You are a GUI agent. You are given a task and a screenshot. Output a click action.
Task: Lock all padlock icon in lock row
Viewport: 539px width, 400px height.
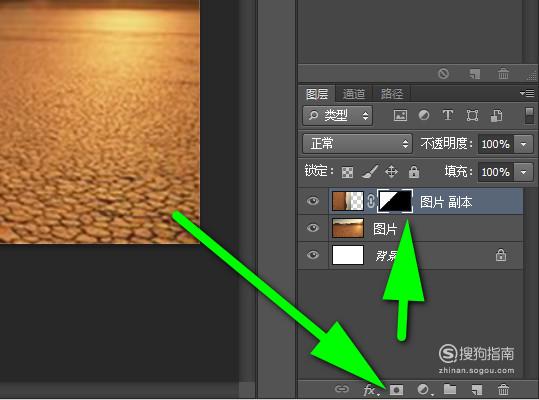414,171
